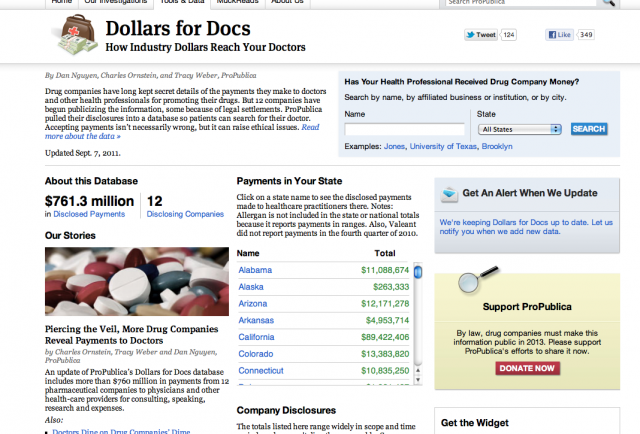Click the envelope alert icon
Screen dimensions: 640x434
coord(449,194)
